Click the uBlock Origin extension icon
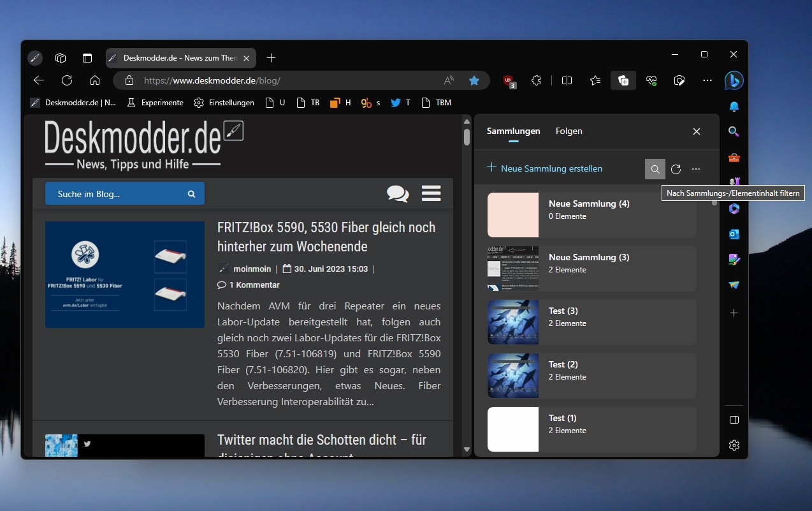The height and width of the screenshot is (511, 812). (x=509, y=80)
